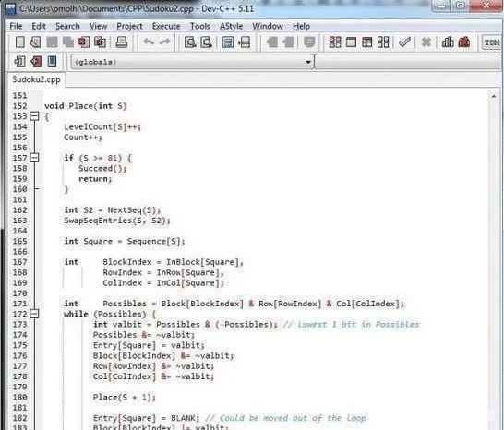Switch to the Sudoku2.cpp file tab
Image resolution: width=504 pixels, height=430 pixels.
coord(36,79)
